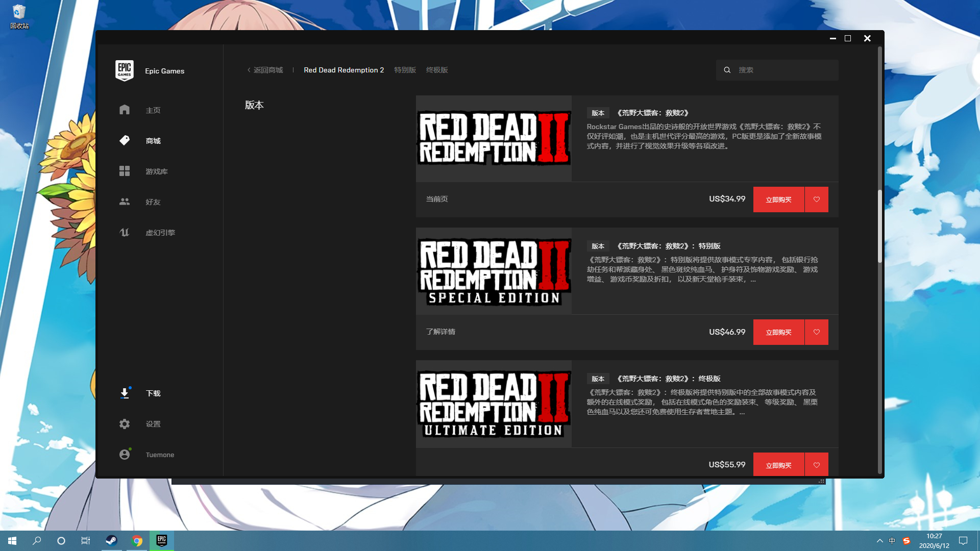Switch to the 特别版 tab
This screenshot has width=980, height=551.
[x=405, y=70]
